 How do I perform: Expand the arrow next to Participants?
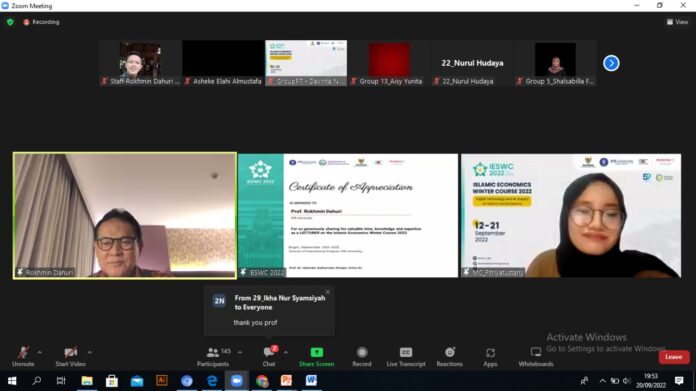point(240,352)
